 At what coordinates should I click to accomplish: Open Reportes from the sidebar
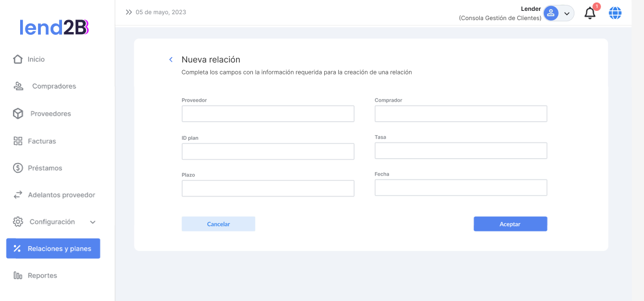[42, 275]
